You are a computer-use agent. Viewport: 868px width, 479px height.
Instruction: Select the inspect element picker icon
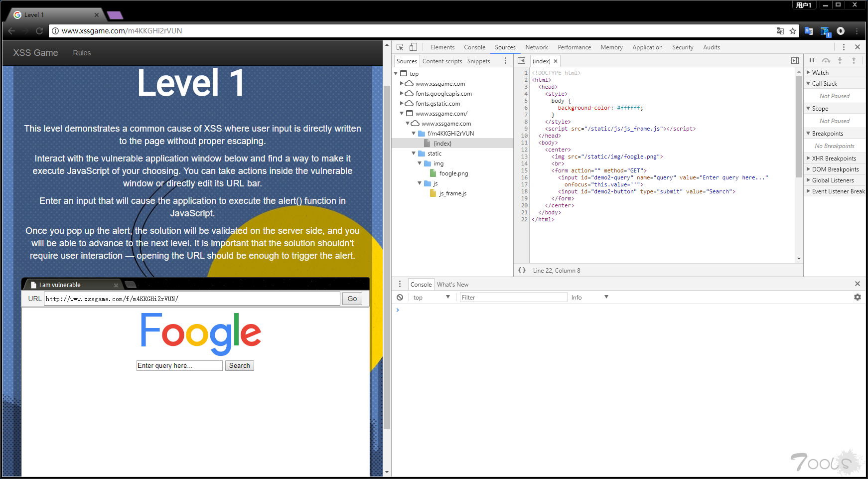(400, 47)
